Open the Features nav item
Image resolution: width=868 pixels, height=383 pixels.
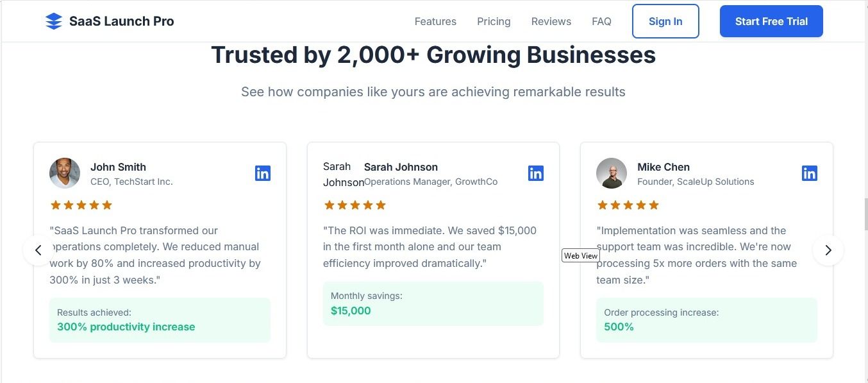pos(435,21)
